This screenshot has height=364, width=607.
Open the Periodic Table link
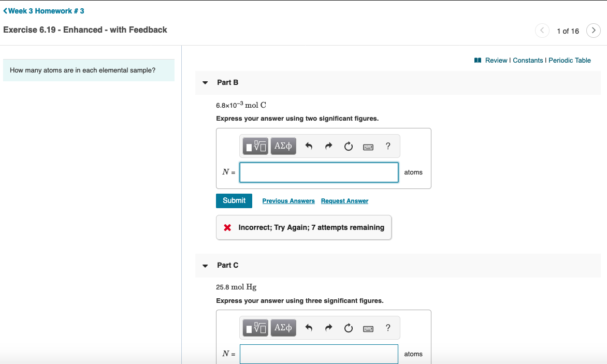tap(569, 61)
